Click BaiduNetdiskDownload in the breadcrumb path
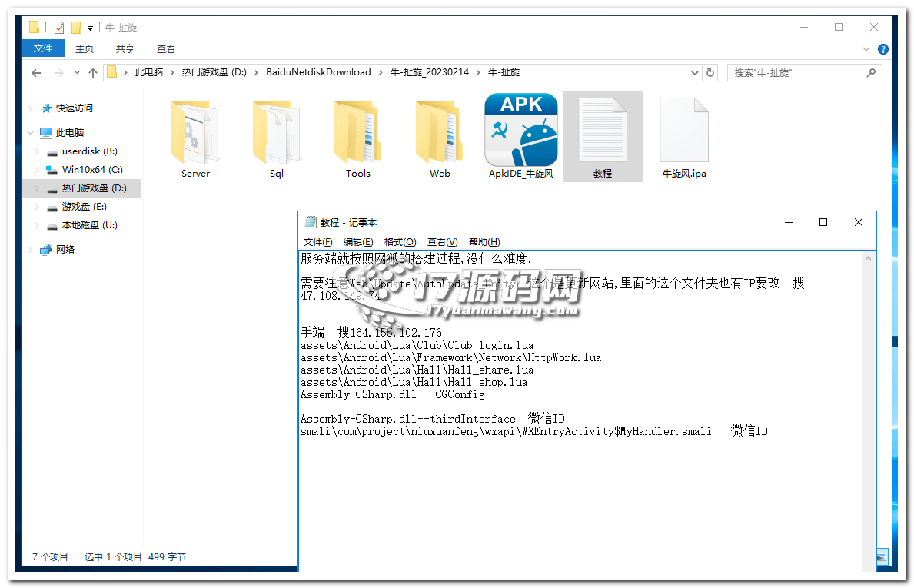The image size is (914, 588). click(x=318, y=72)
